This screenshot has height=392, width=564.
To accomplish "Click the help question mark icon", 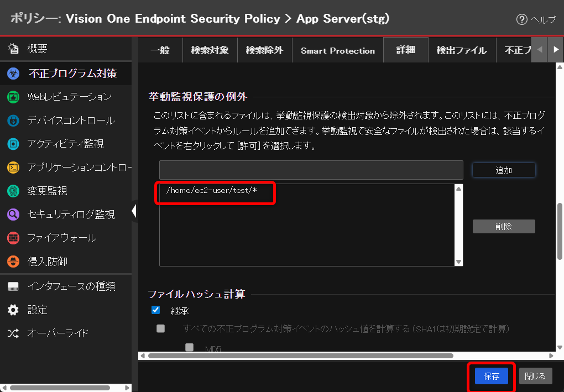I will point(521,19).
